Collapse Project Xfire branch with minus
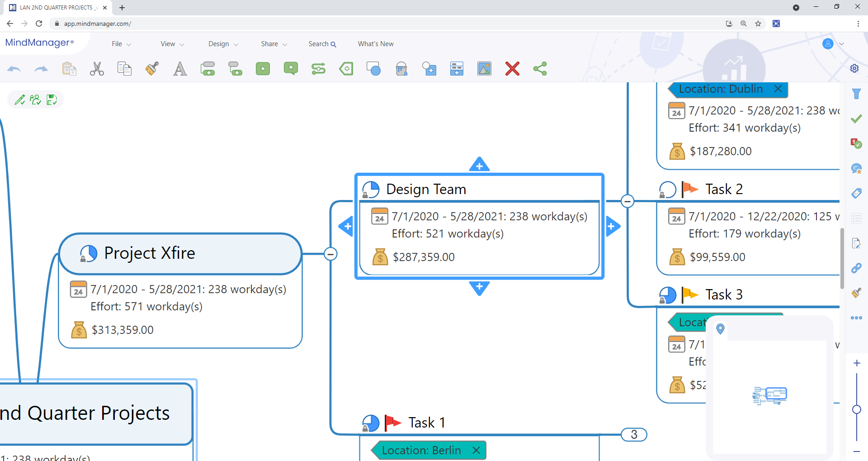This screenshot has width=868, height=461. point(330,254)
